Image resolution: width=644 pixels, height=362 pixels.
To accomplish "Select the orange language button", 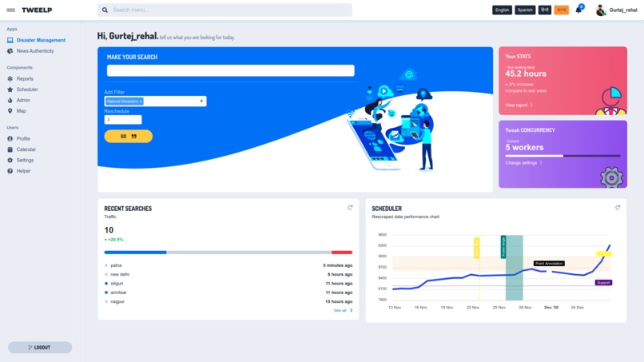I will pos(562,10).
